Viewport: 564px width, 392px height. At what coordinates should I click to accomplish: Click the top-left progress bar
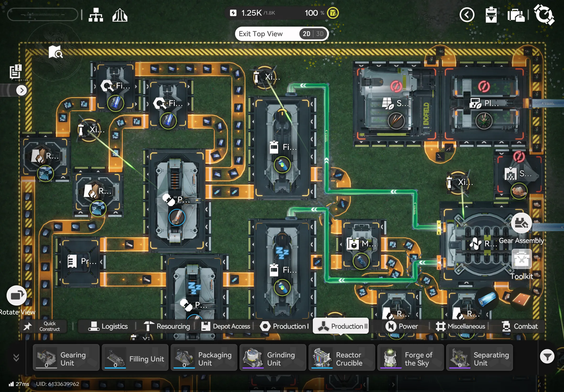click(43, 15)
